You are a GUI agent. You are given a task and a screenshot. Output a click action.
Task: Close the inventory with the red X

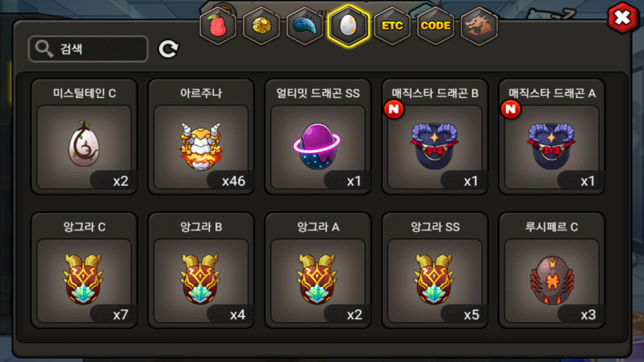[x=623, y=18]
